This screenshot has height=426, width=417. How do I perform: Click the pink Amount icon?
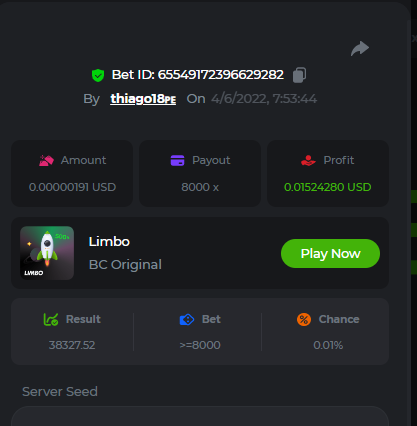tap(46, 161)
